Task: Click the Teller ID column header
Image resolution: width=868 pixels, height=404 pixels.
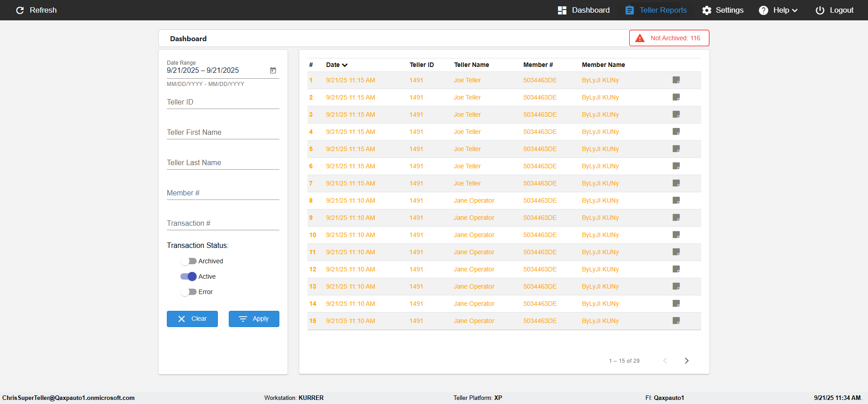Action: click(x=422, y=65)
